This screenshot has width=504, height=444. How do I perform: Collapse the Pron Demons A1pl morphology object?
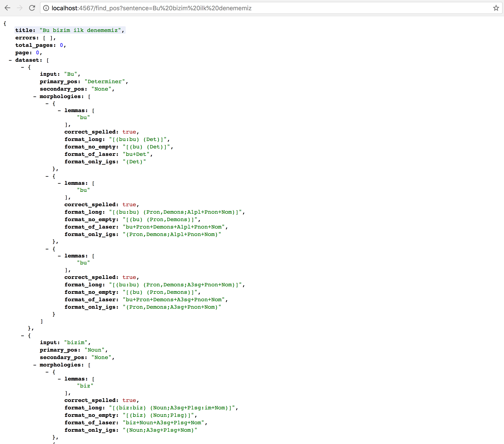(x=47, y=176)
